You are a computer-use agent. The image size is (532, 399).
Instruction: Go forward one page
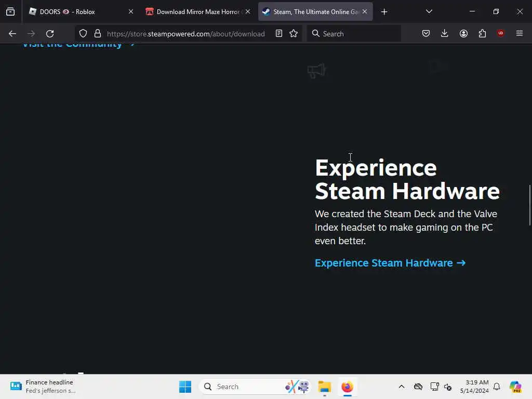pyautogui.click(x=31, y=34)
